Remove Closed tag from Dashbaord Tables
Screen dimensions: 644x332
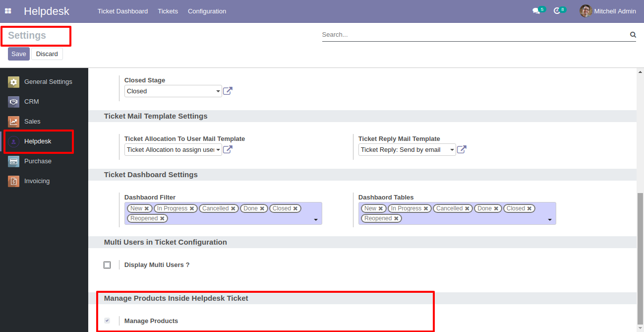tap(529, 208)
